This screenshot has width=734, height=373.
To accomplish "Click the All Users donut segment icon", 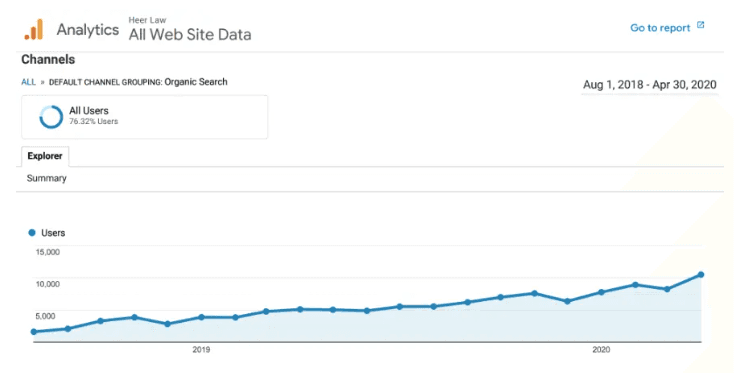I will (51, 117).
